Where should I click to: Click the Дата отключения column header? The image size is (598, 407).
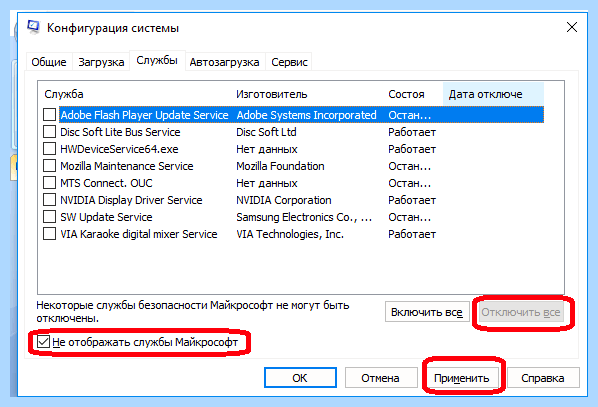tap(493, 94)
